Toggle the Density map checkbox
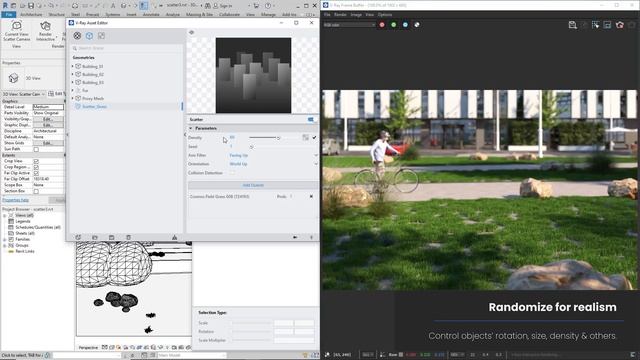The height and width of the screenshot is (360, 640). click(x=314, y=138)
